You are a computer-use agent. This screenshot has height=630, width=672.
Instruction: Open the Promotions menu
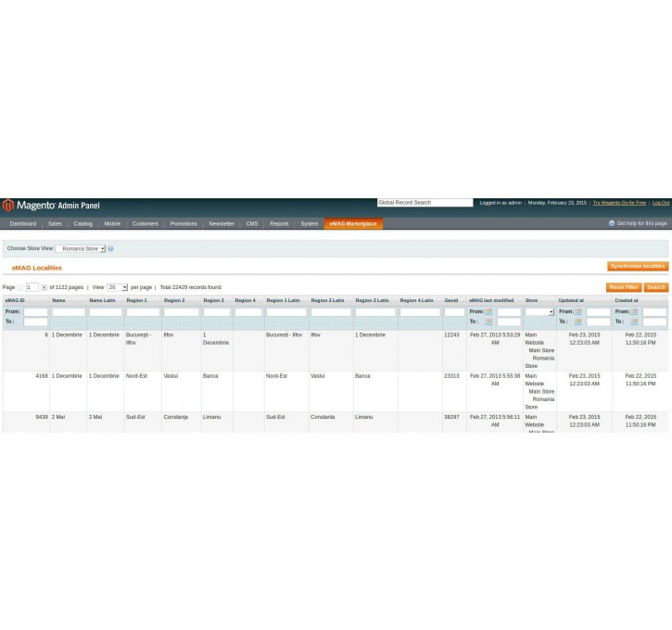point(184,223)
